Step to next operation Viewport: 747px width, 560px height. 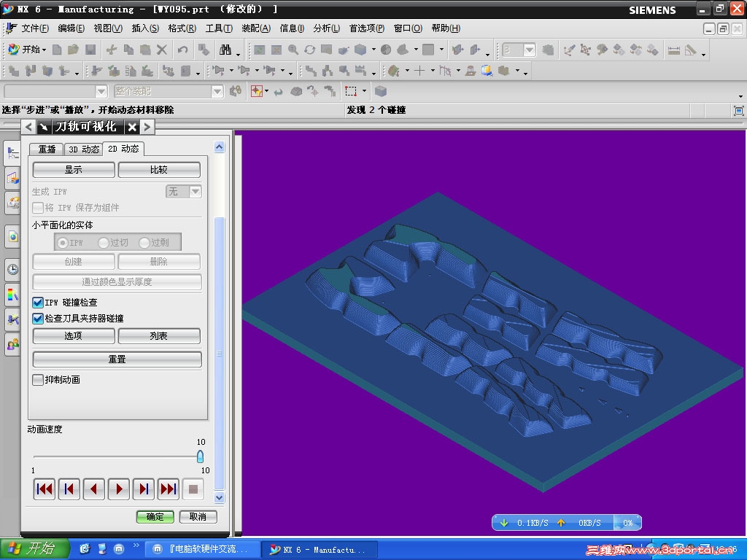144,489
